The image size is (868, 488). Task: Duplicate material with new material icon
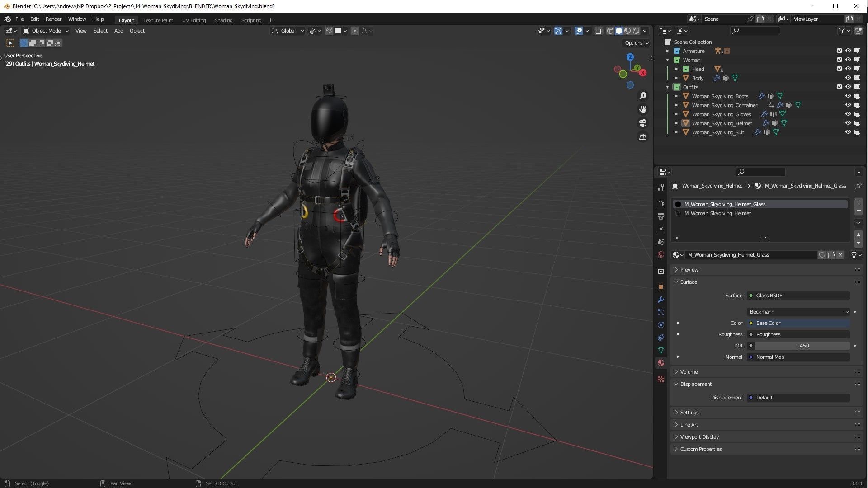click(831, 255)
